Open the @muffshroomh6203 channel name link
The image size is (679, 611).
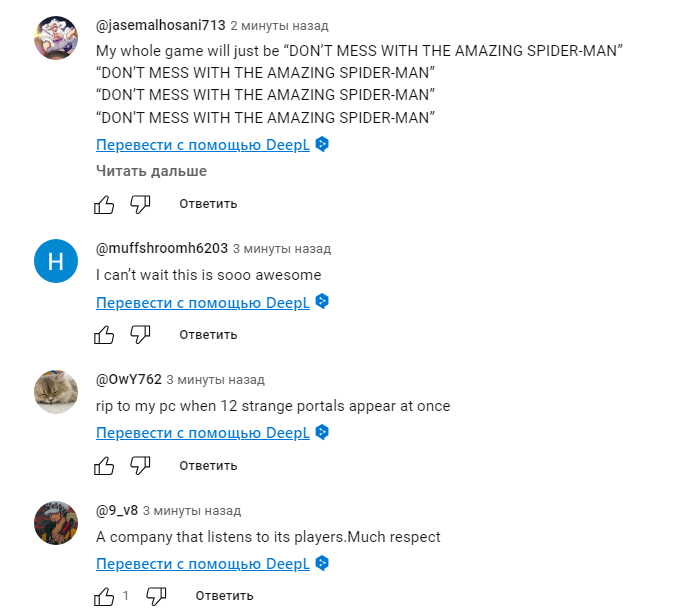pyautogui.click(x=162, y=249)
